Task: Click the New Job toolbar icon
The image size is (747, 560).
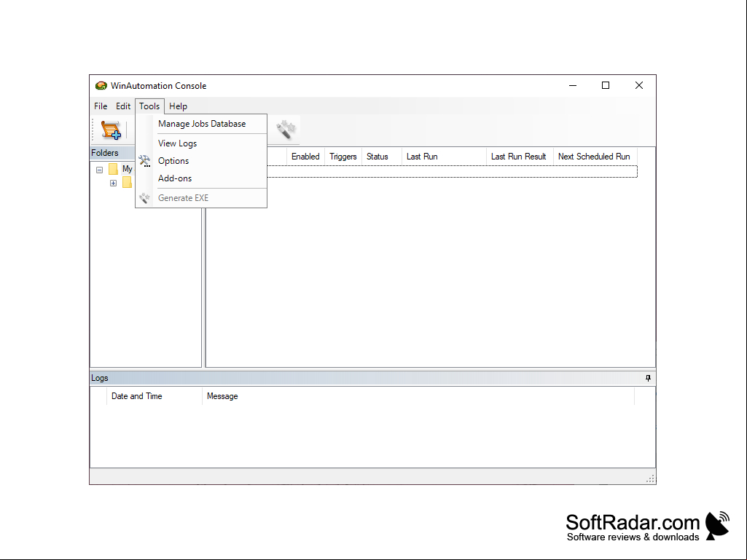Action: pyautogui.click(x=111, y=130)
